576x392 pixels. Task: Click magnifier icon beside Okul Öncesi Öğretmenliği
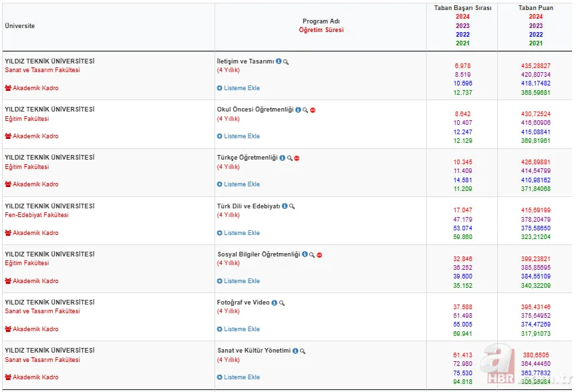(305, 110)
